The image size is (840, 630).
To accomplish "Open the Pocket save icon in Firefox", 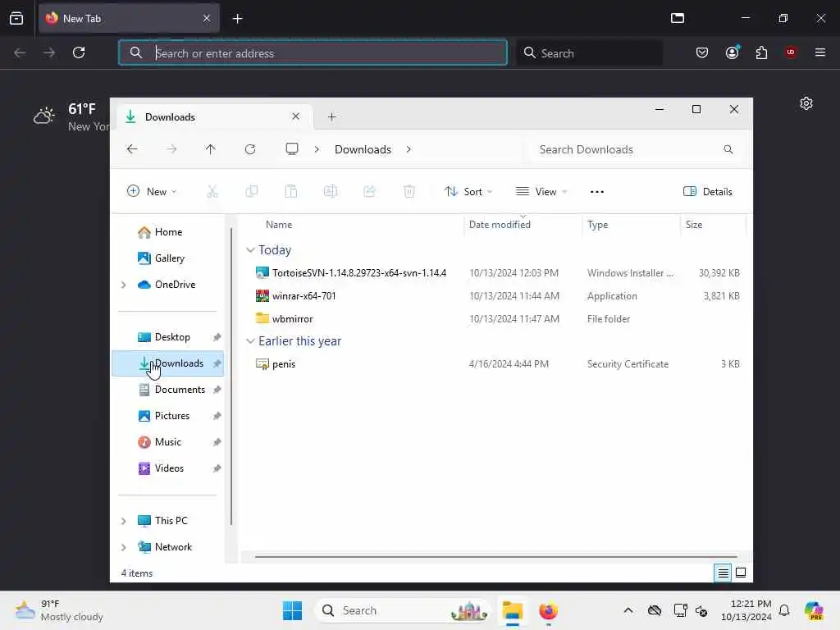I will (x=702, y=52).
